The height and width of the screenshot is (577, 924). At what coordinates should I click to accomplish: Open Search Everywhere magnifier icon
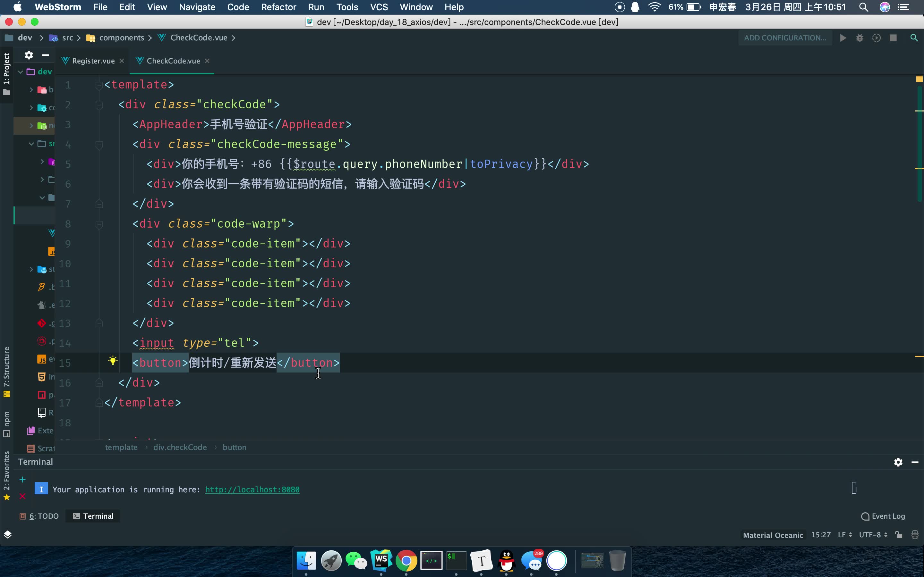click(x=914, y=38)
